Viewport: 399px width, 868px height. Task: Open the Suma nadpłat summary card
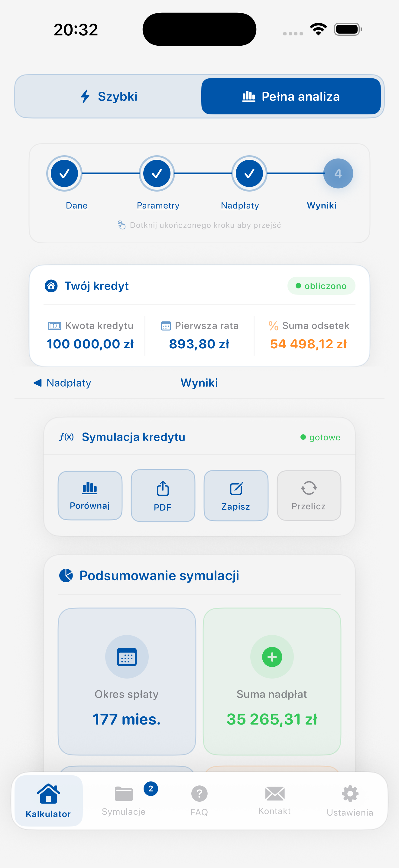click(272, 681)
